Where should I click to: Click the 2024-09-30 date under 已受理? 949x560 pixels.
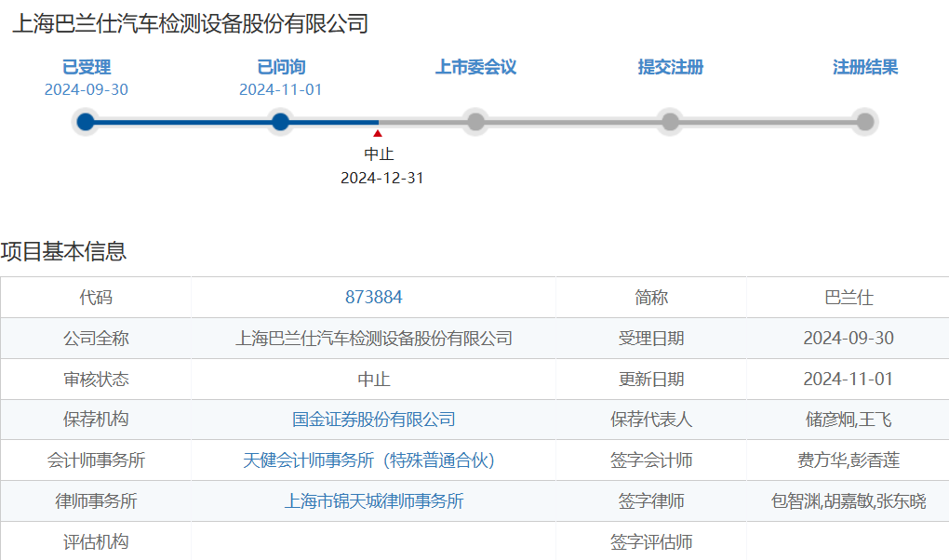click(x=86, y=89)
